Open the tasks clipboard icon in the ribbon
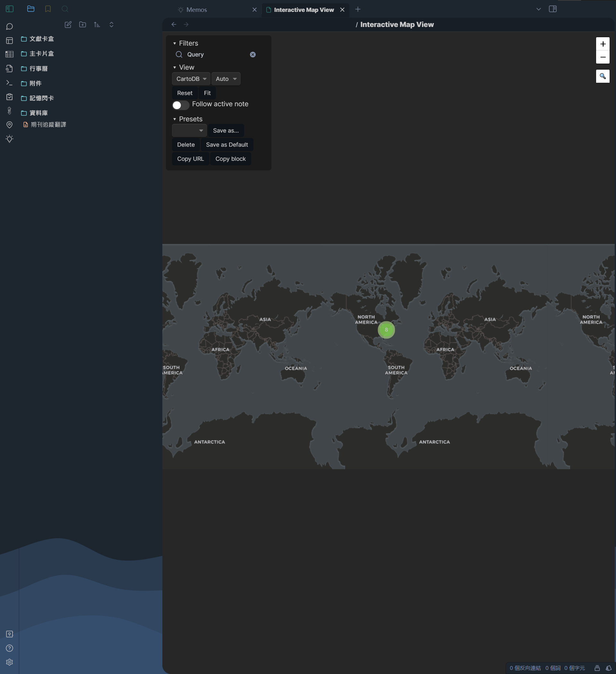 tap(9, 97)
